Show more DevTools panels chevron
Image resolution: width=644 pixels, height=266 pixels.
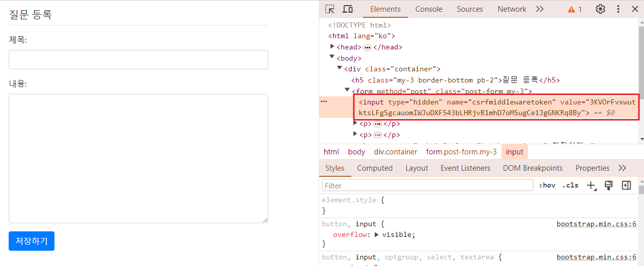point(540,9)
